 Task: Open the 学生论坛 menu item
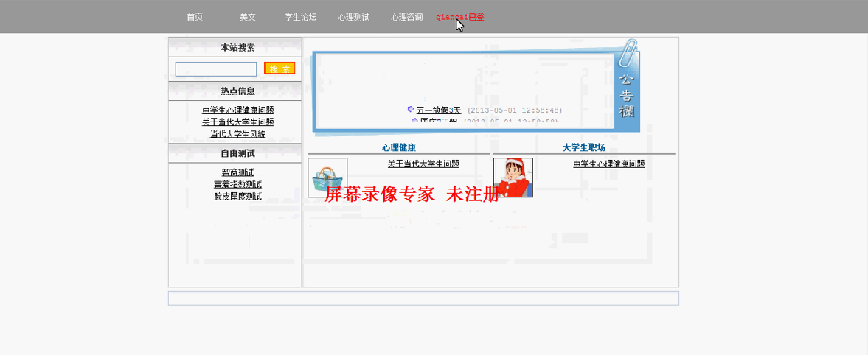[x=301, y=17]
